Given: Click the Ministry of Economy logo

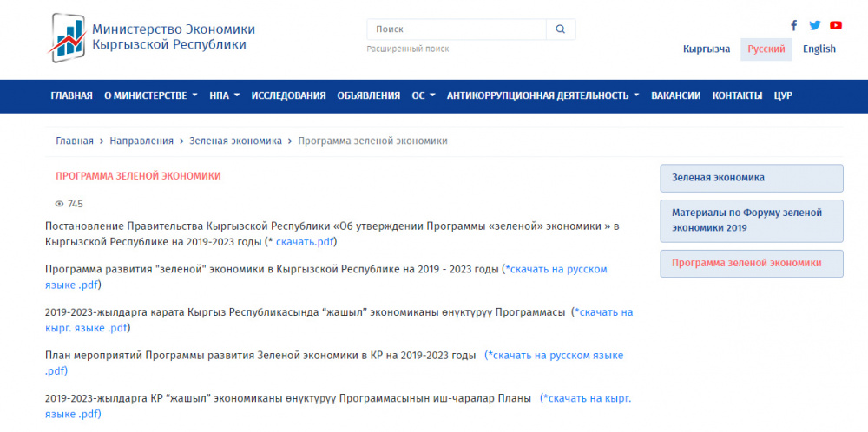Looking at the screenshot, I should click(x=67, y=37).
